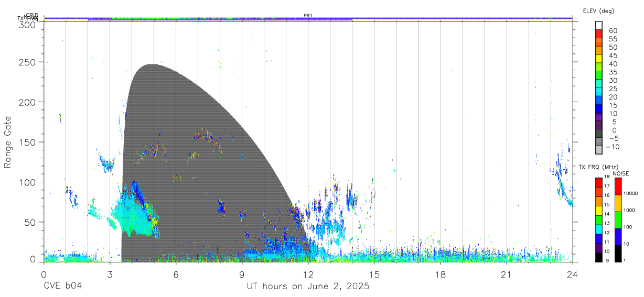Click the 150 tick on Range Gate axis
Viewport: 644px width, 297px height.
tap(27, 142)
